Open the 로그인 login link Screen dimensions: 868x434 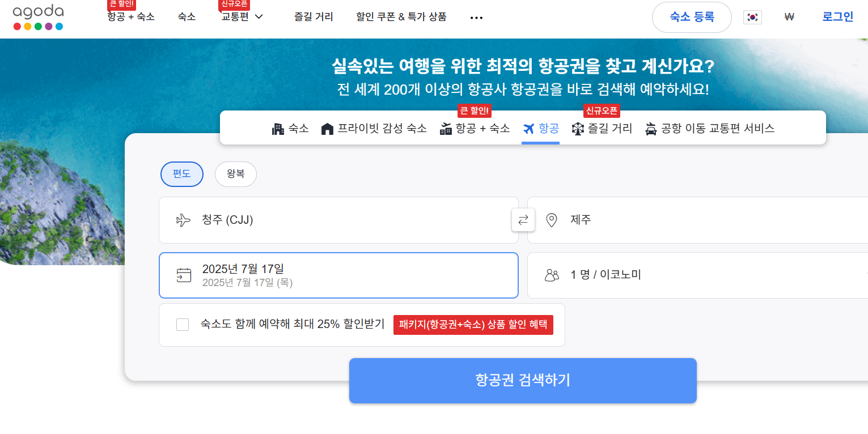pyautogui.click(x=837, y=17)
